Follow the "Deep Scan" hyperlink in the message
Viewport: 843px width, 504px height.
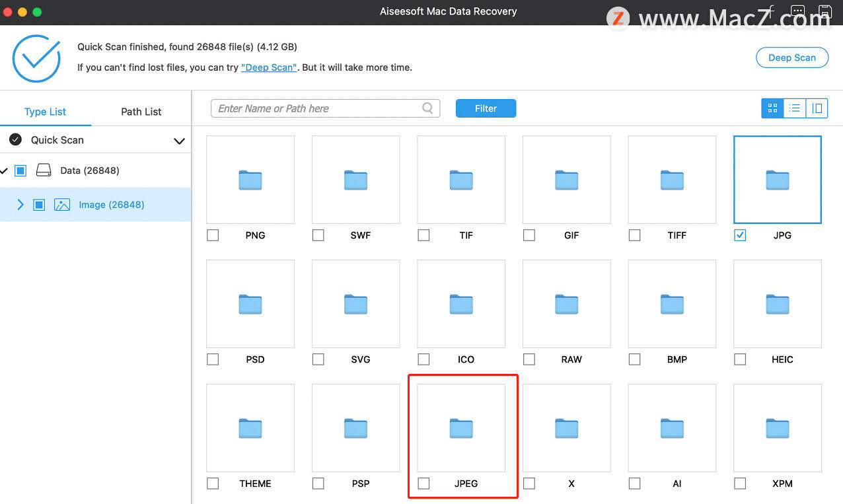pos(270,67)
